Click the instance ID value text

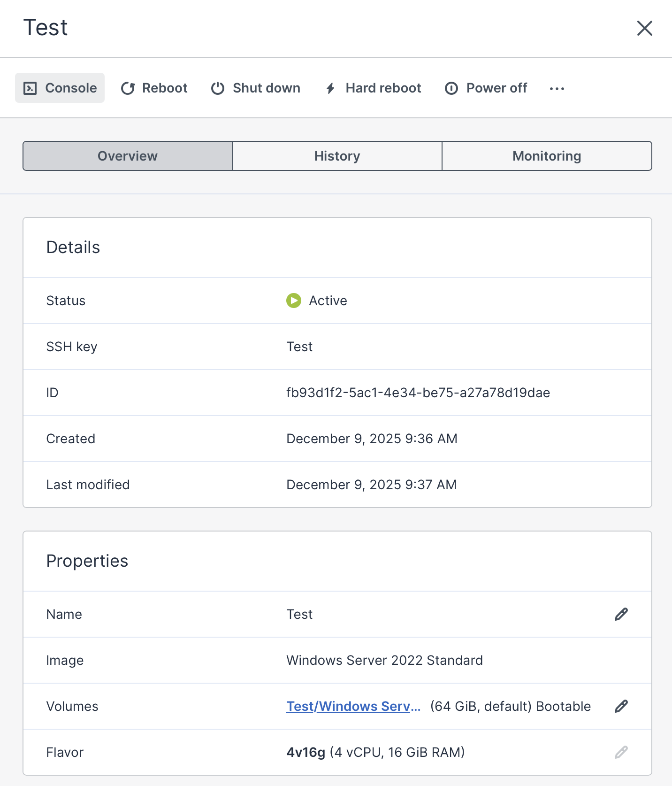click(x=418, y=393)
